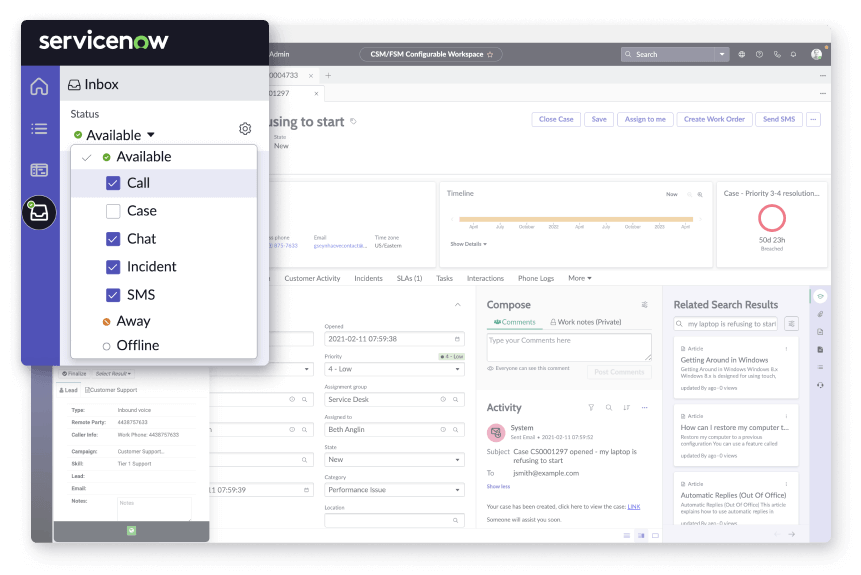Image resolution: width=861 pixels, height=575 pixels.
Task: Open the List view sidebar icon
Action: pyautogui.click(x=39, y=129)
